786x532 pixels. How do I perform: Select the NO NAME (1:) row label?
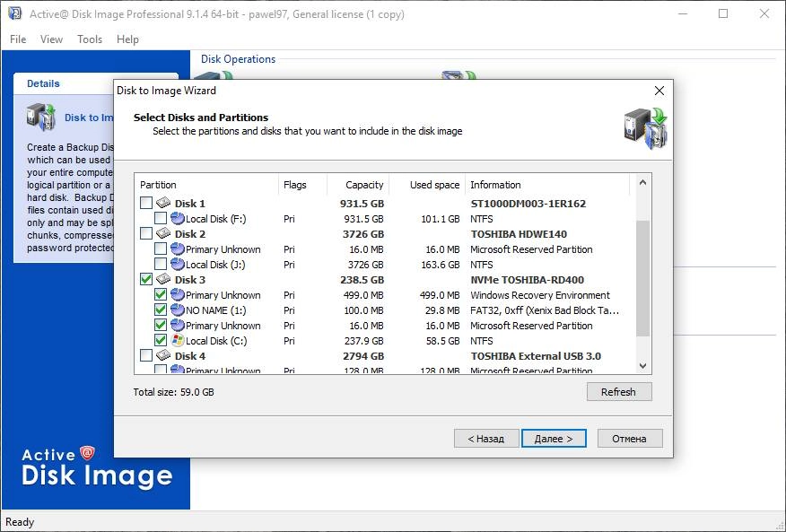click(215, 310)
